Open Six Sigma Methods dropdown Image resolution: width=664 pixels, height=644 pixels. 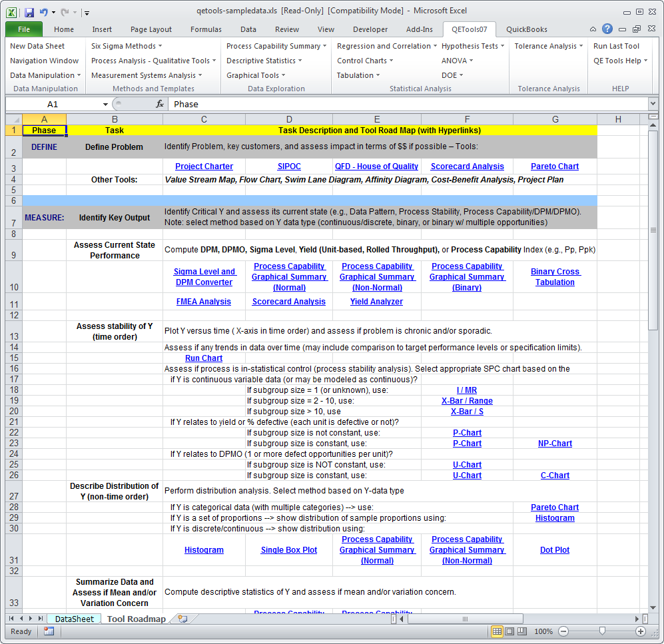126,46
